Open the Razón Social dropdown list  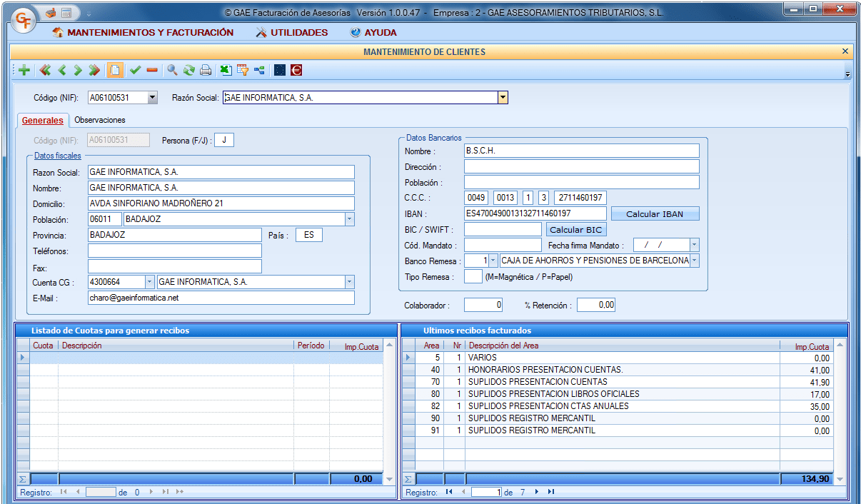click(x=503, y=98)
